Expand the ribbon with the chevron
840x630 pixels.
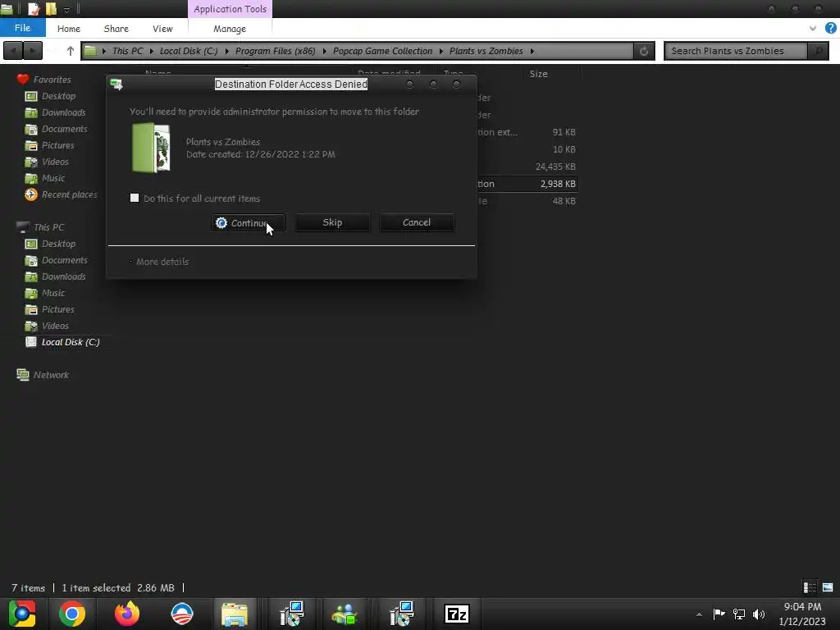point(813,29)
